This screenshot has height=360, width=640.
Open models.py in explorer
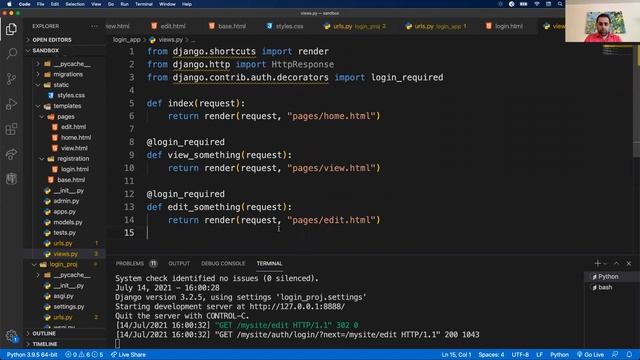tap(68, 222)
